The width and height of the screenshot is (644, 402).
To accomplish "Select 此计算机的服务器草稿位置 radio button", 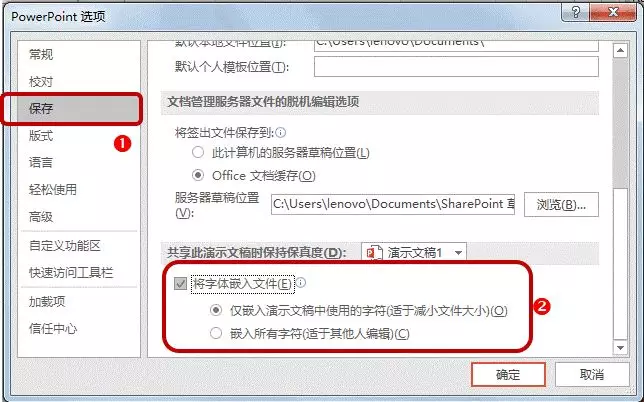I will tap(198, 152).
